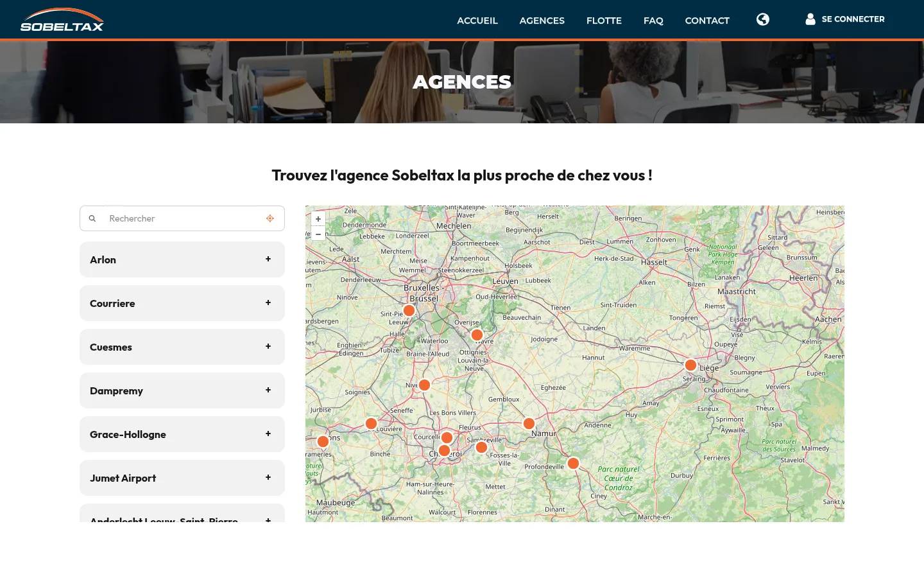Expand the Arlon agency row
Image resolution: width=924 pixels, height=578 pixels.
pyautogui.click(x=182, y=259)
